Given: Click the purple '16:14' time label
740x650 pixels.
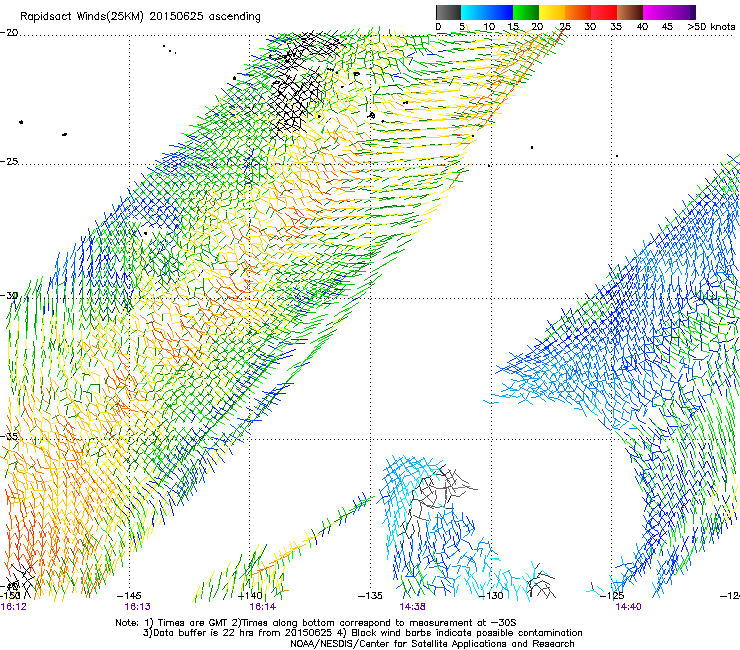Looking at the screenshot, I should [262, 607].
